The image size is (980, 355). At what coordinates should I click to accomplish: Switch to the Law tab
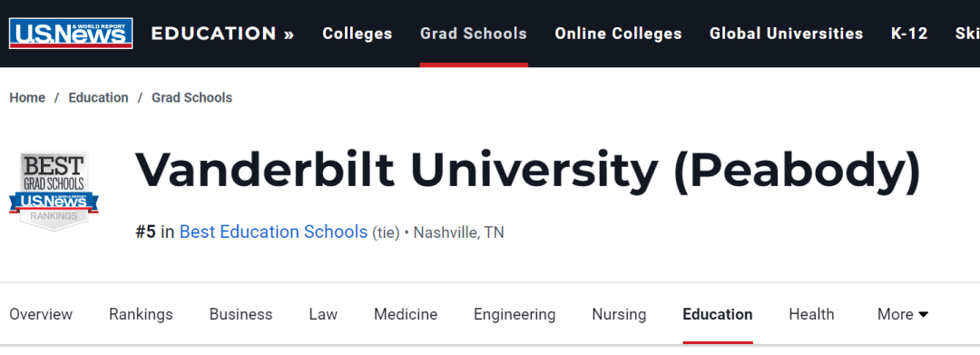click(x=323, y=314)
